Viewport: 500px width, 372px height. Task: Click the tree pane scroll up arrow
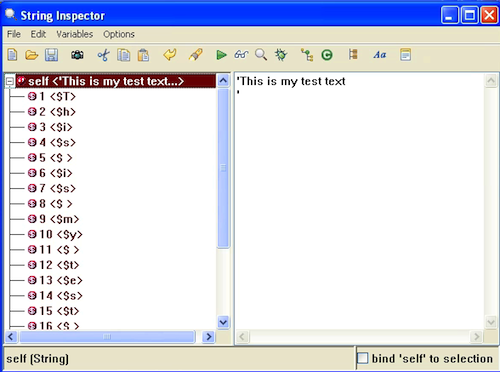(223, 81)
